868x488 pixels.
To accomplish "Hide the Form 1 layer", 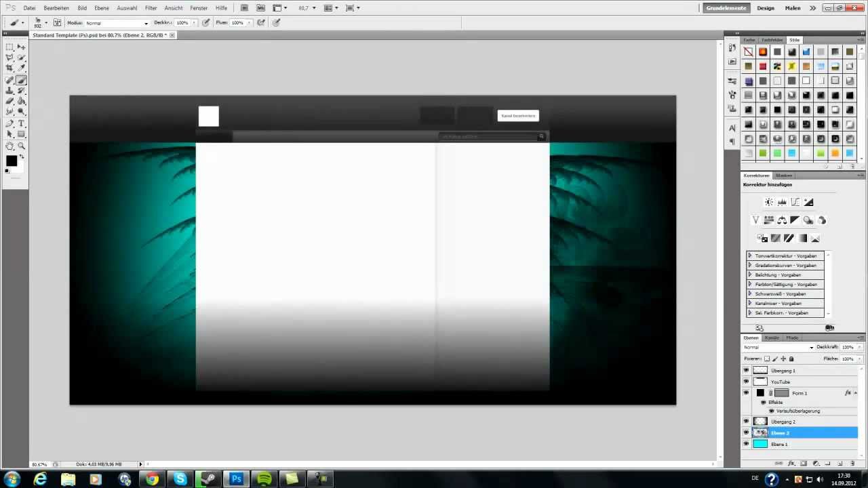I will click(746, 393).
